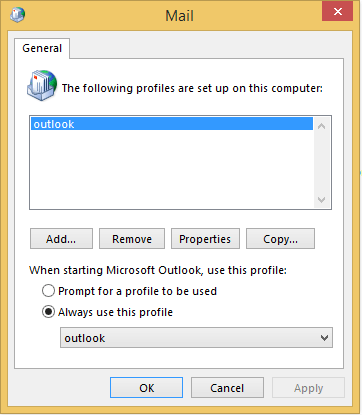Click the outlook combo box field
The height and width of the screenshot is (415, 362).
196,338
